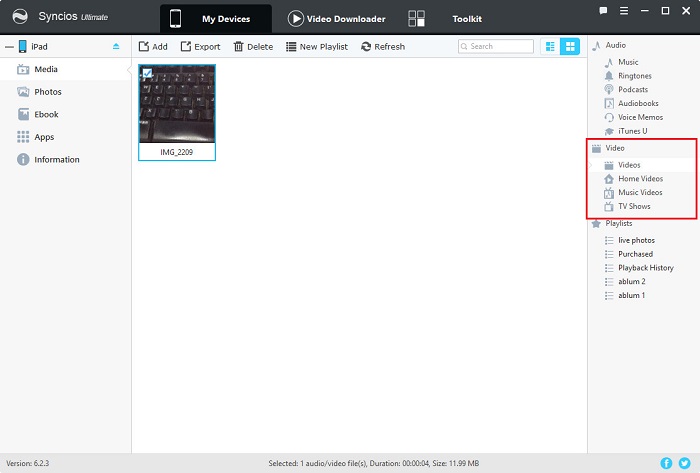Image resolution: width=700 pixels, height=473 pixels.
Task: Click the play icon of Video Downloader
Action: pyautogui.click(x=296, y=19)
